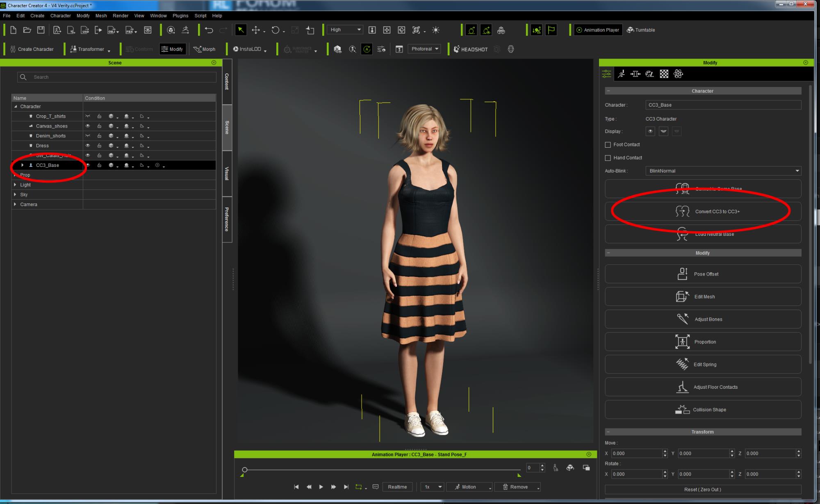Select the Move gizmo tool
Viewport: 820px width, 504px height.
coord(256,30)
